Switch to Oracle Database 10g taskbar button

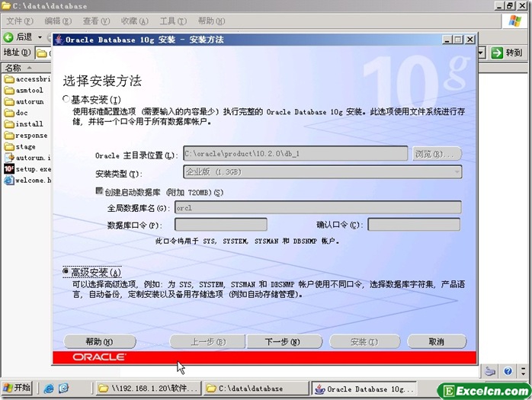(x=364, y=389)
